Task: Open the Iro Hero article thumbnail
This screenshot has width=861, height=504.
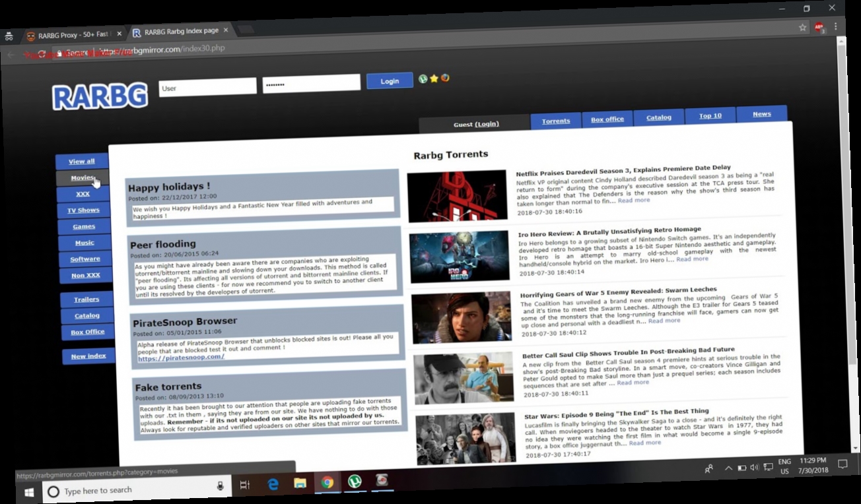Action: pyautogui.click(x=460, y=257)
